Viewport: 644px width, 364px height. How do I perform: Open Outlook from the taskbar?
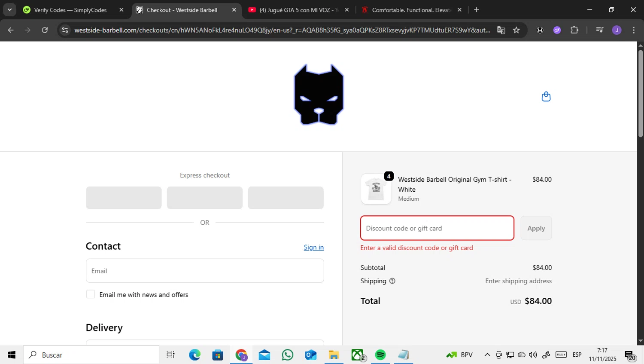[x=311, y=355]
